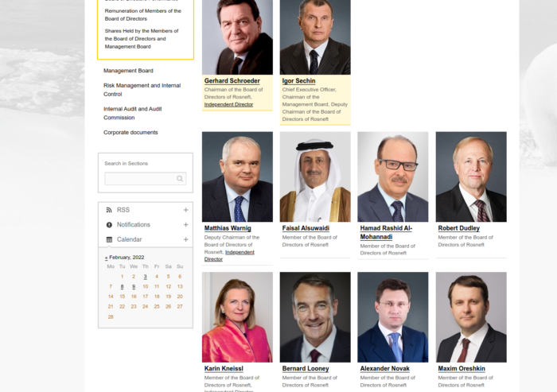
Task: Click the Karin Kneissl portrait photo
Action: tap(237, 317)
